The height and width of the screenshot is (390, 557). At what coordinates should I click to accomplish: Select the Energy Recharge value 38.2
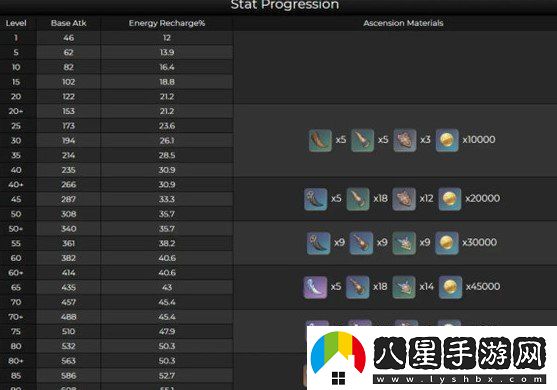[167, 244]
